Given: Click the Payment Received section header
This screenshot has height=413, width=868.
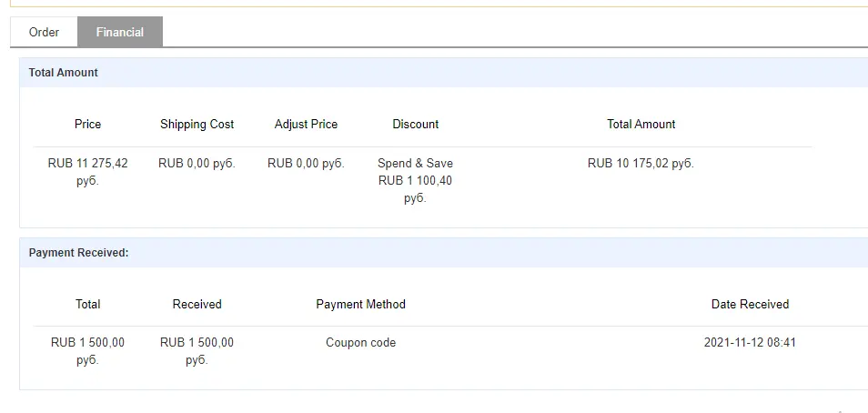Looking at the screenshot, I should [78, 253].
